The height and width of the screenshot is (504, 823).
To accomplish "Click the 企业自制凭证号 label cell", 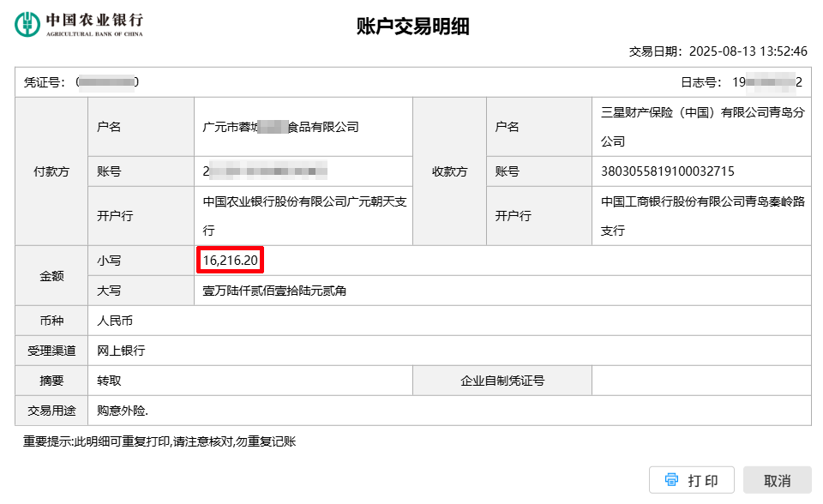I will pos(502,381).
